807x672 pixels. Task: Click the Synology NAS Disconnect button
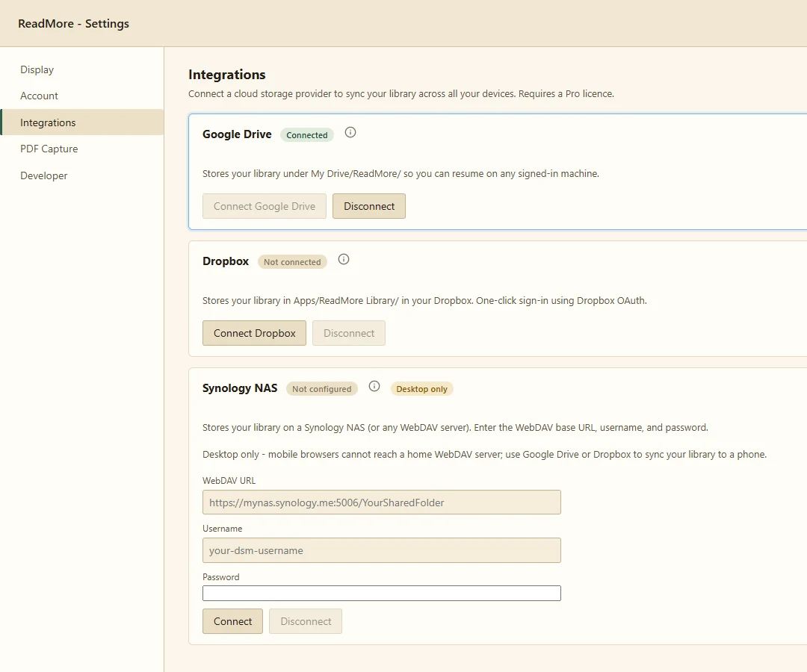tap(306, 621)
